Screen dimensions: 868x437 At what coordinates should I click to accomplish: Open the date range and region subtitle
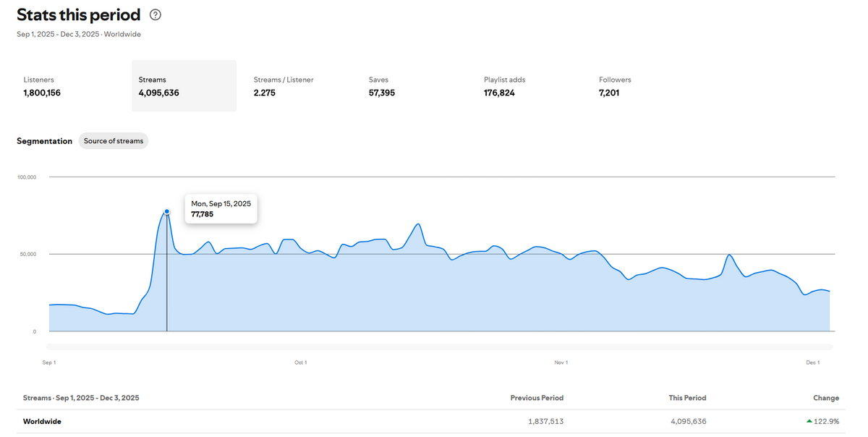(79, 34)
